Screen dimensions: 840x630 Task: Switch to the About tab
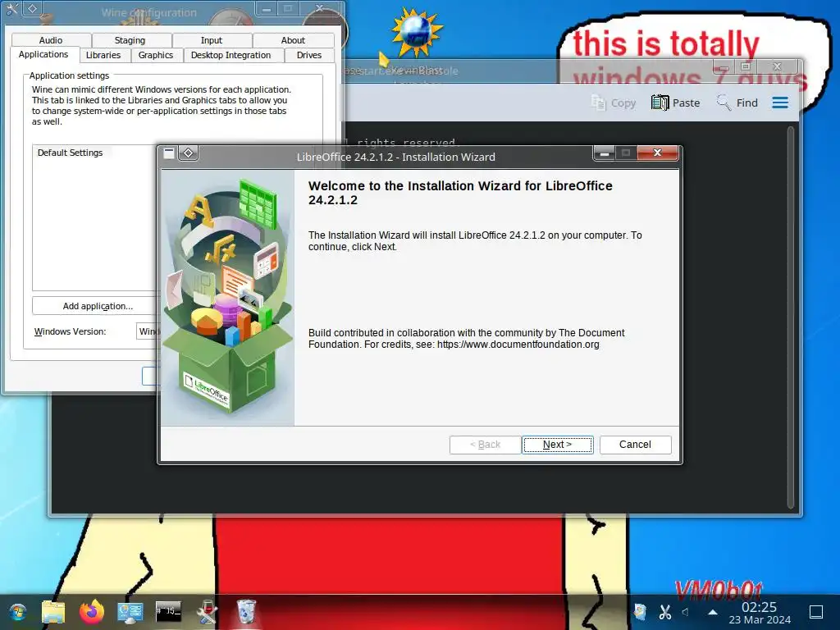[293, 40]
